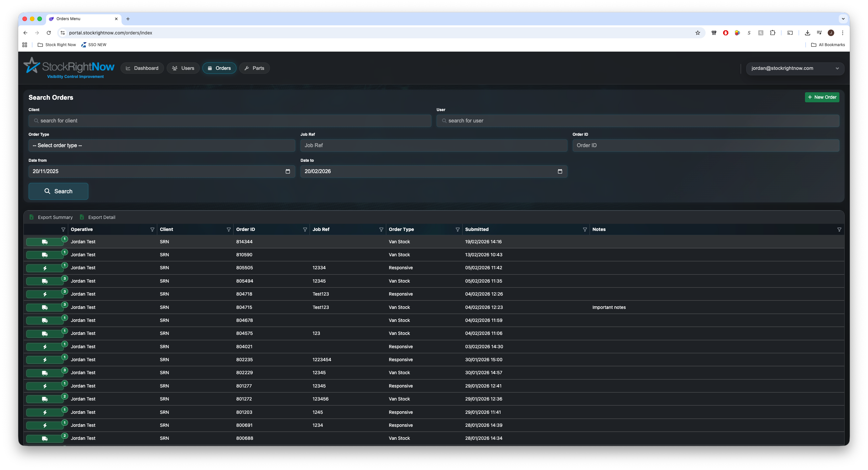Expand the Select order type dropdown

pyautogui.click(x=162, y=146)
